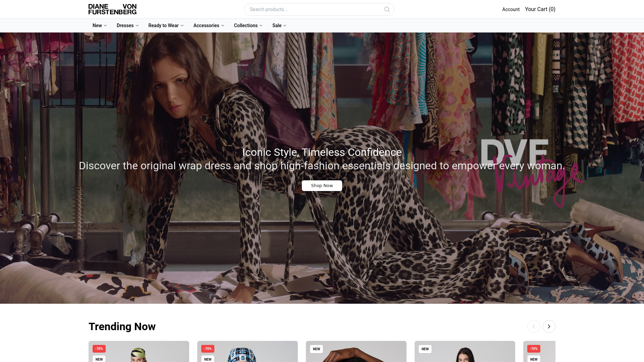Open fourth trending product with dark-haired model
This screenshot has height=362, width=644.
pos(465,352)
